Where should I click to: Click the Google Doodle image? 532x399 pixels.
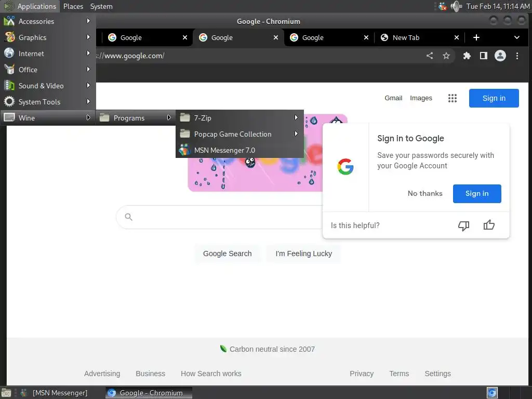click(255, 175)
